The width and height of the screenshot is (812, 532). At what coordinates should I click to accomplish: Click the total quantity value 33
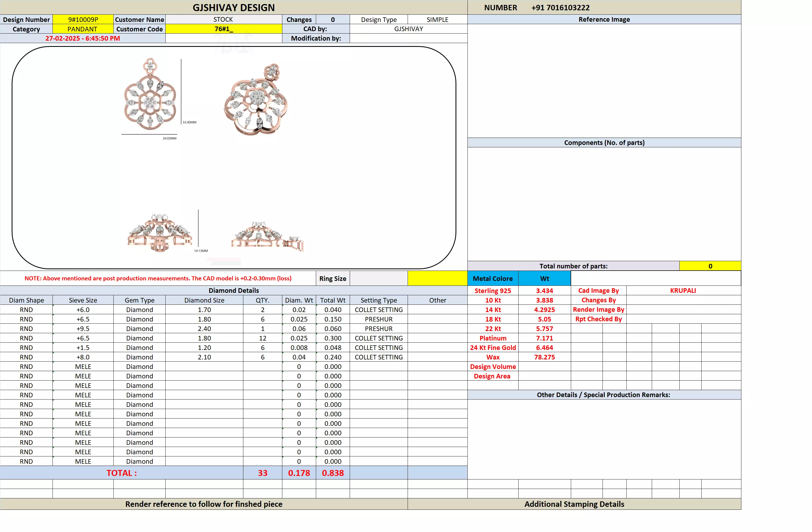262,473
